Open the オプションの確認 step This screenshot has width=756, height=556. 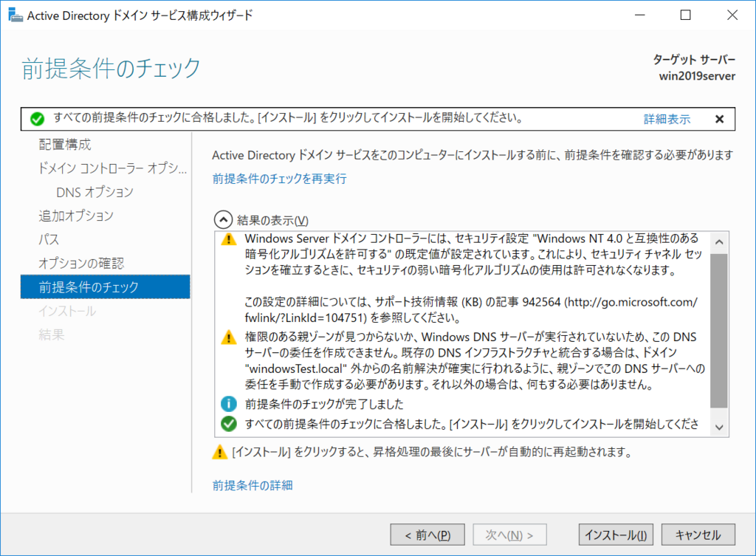tap(81, 263)
